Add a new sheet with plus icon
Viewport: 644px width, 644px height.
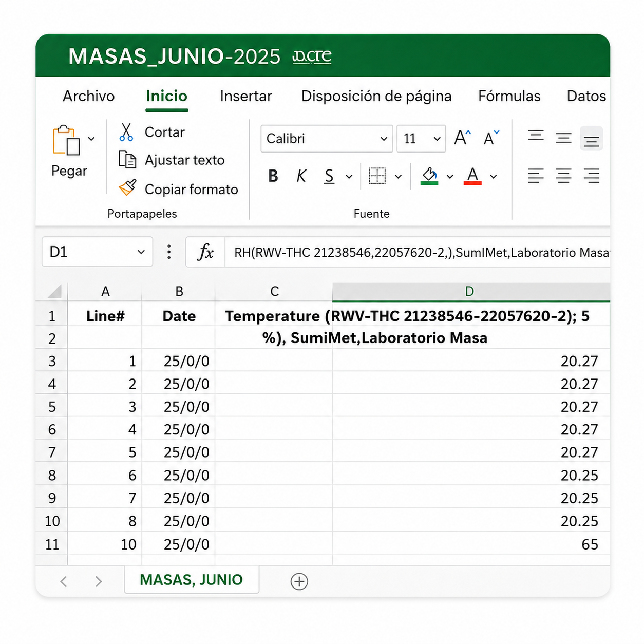click(x=299, y=581)
